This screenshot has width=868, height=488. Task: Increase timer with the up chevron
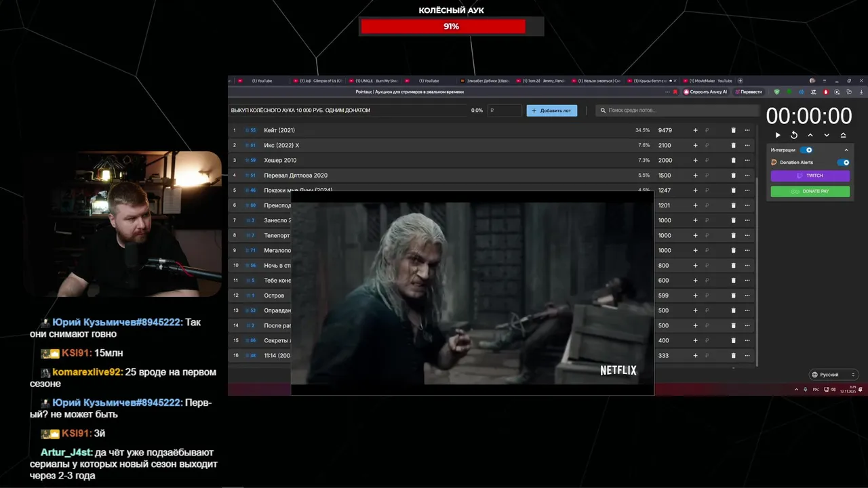point(810,135)
